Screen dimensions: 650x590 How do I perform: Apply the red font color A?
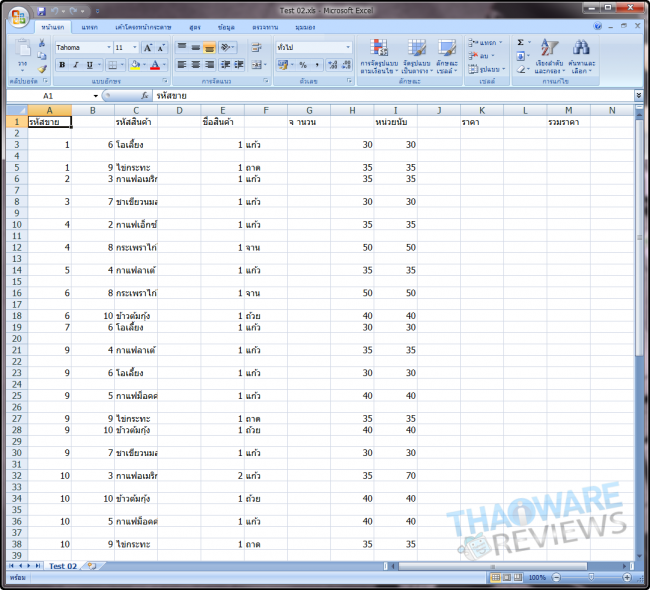click(155, 65)
